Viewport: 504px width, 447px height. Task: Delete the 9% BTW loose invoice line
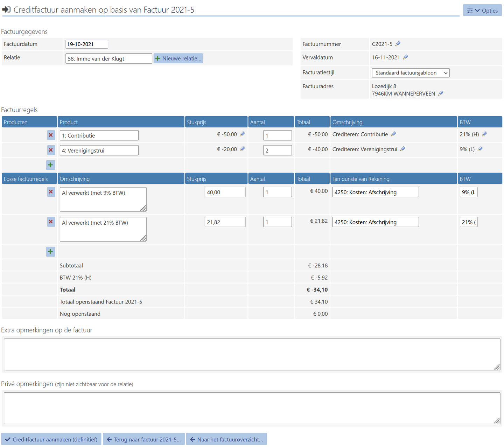(51, 192)
